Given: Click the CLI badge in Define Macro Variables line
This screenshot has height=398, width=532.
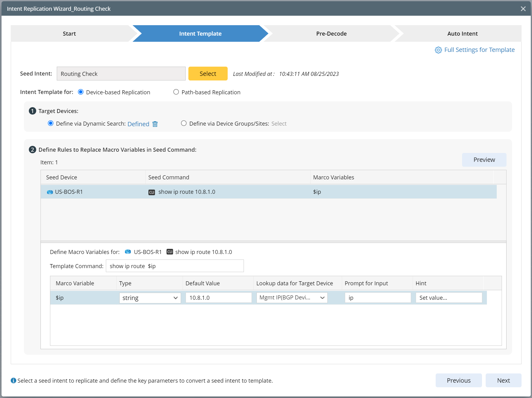Looking at the screenshot, I should [170, 252].
